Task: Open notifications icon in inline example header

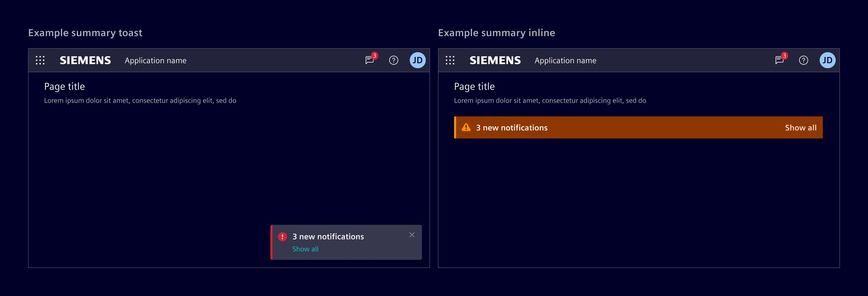Action: point(779,60)
